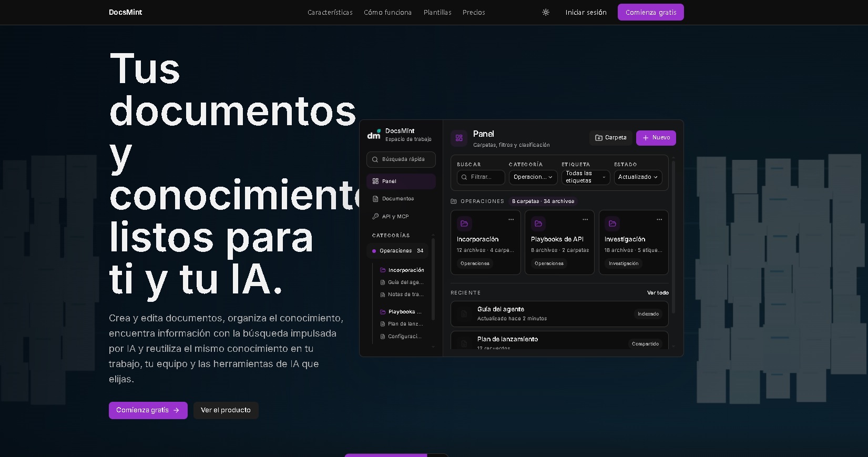Toggle the light/dark theme sun icon
868x457 pixels.
(546, 12)
